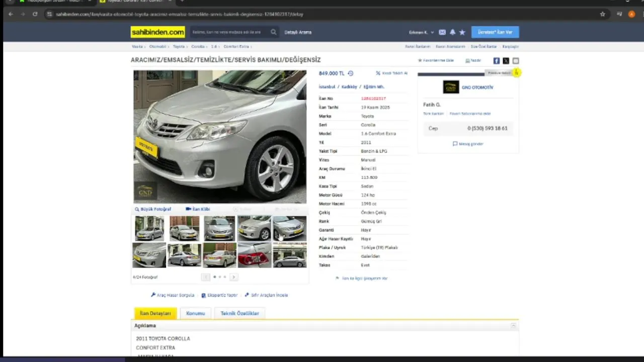The width and height of the screenshot is (644, 362).
Task: Click Ekspertiz Yaptır link
Action: point(219,295)
